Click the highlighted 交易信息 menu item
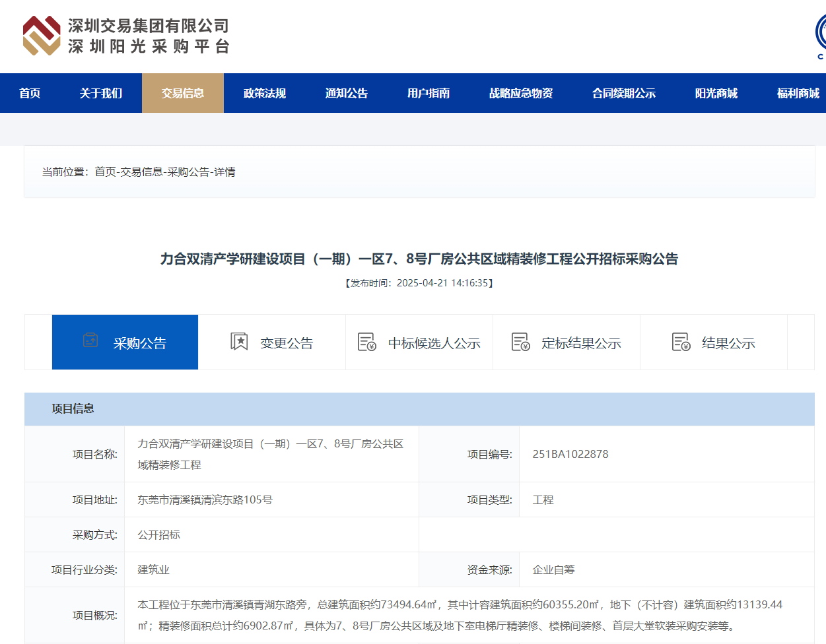 click(x=183, y=93)
